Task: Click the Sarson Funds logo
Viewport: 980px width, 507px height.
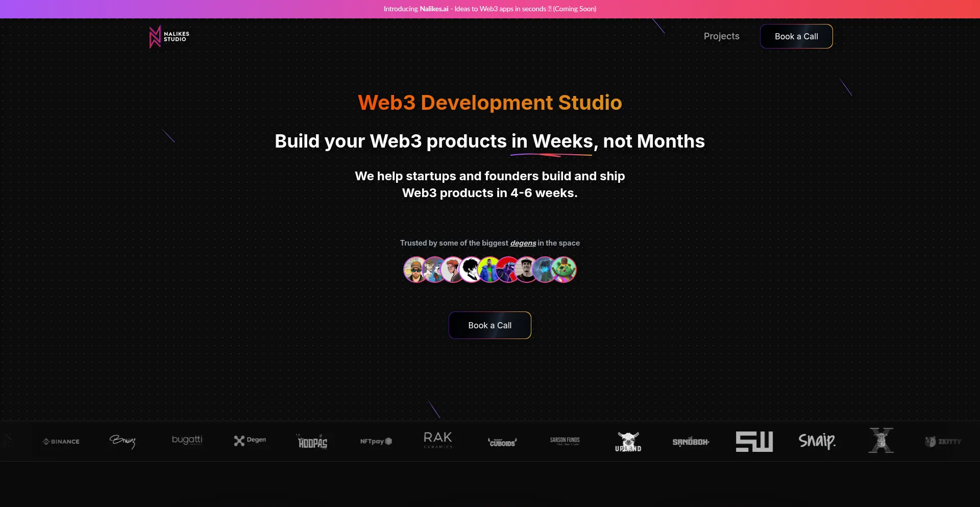Action: tap(565, 441)
